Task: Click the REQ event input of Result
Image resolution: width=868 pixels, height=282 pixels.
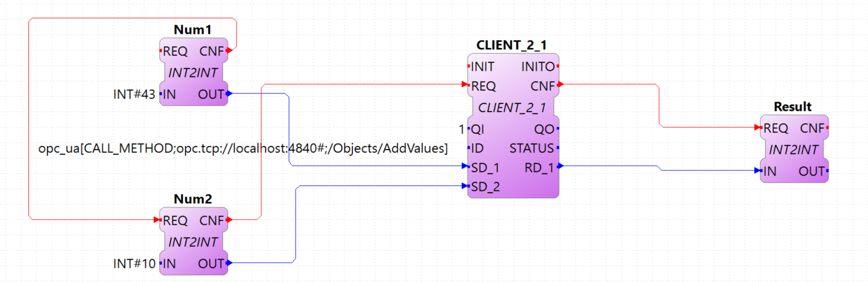Action: 776,128
